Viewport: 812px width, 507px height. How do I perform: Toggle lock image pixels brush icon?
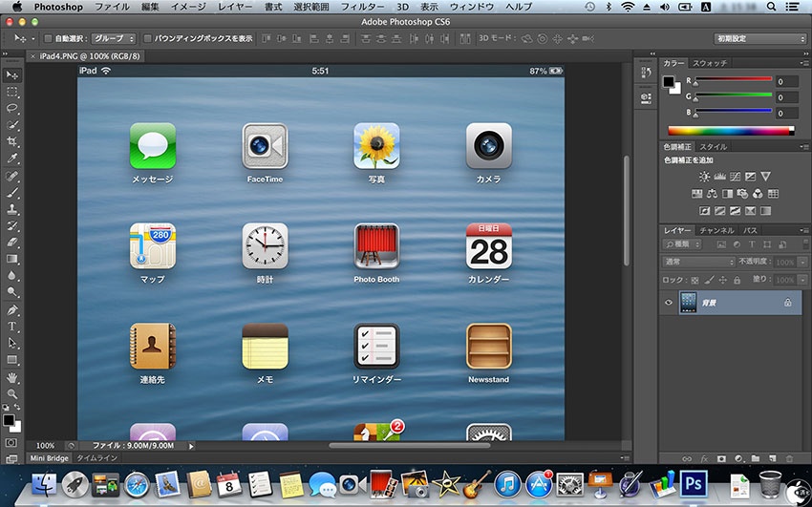point(709,280)
